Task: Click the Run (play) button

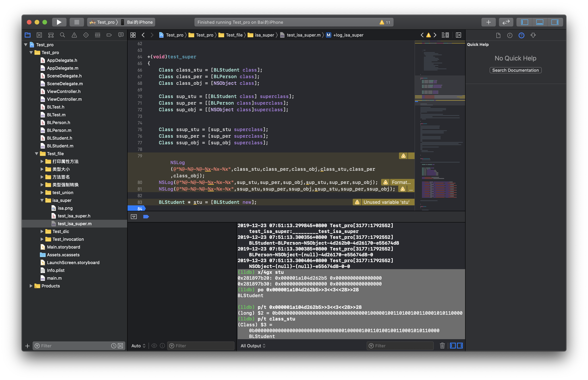Action: coord(59,22)
